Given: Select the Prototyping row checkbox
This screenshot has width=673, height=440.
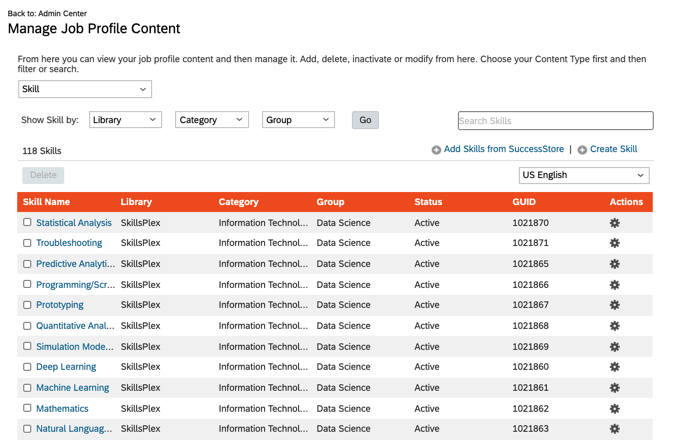Looking at the screenshot, I should 27,305.
